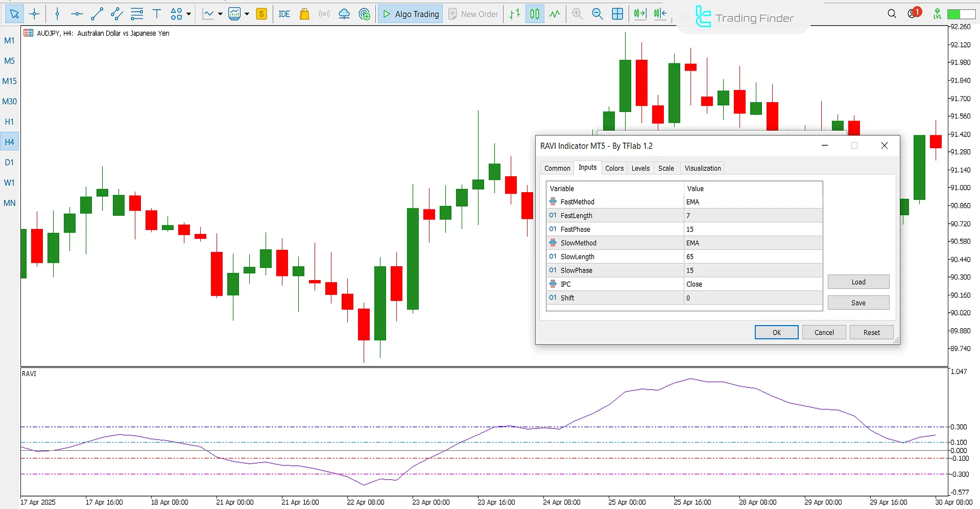Toggle Algo Trading on
The image size is (980, 509).
[410, 14]
